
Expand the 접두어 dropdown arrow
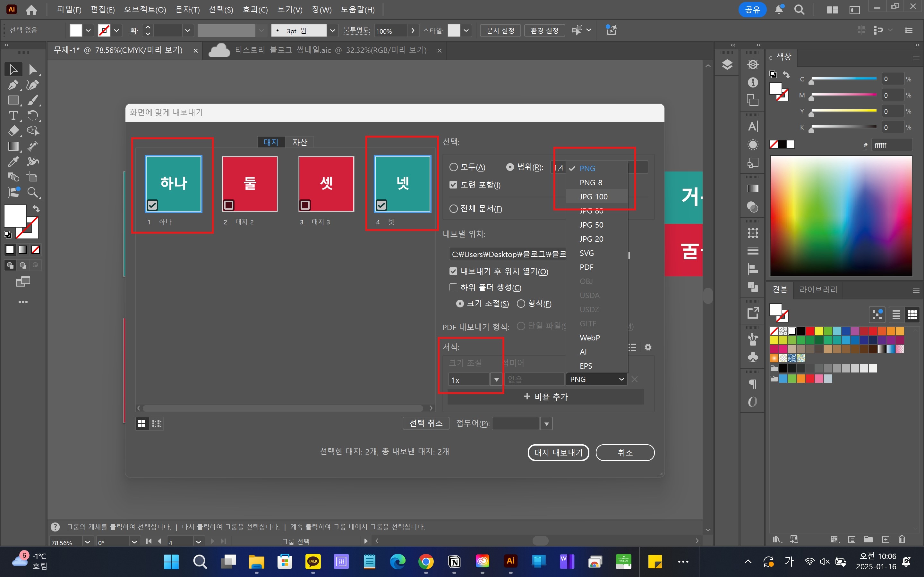coord(546,423)
